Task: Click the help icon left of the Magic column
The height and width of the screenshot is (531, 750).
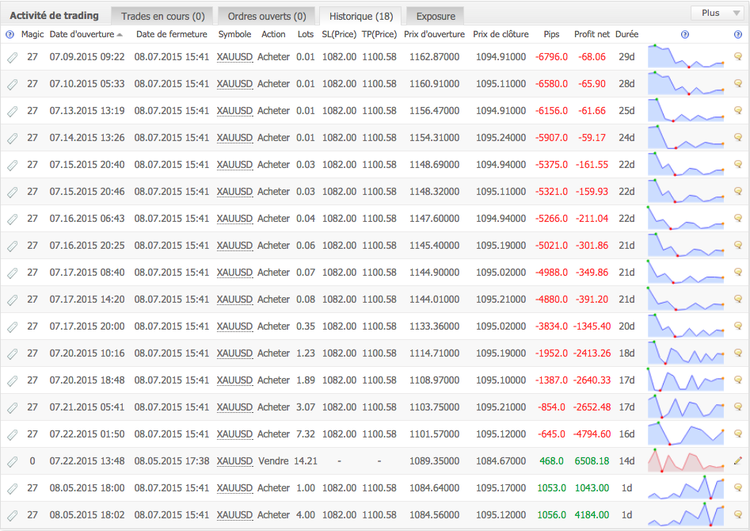Action: tap(10, 34)
